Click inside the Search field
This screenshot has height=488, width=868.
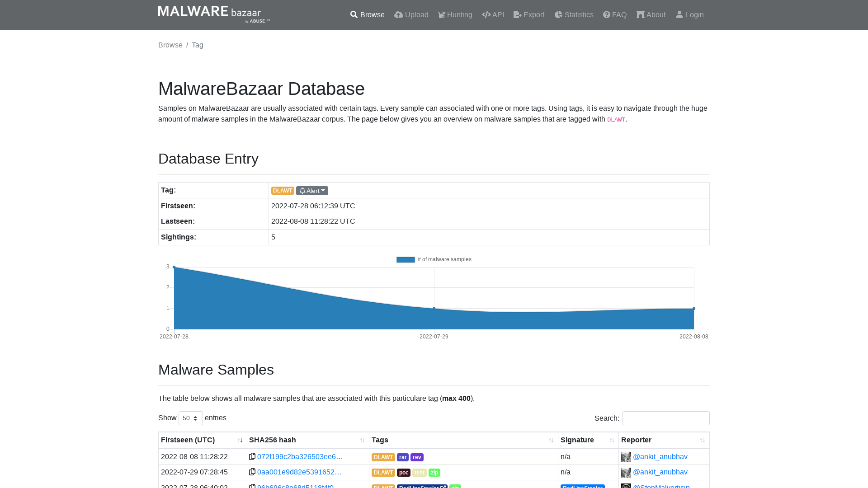tap(665, 418)
